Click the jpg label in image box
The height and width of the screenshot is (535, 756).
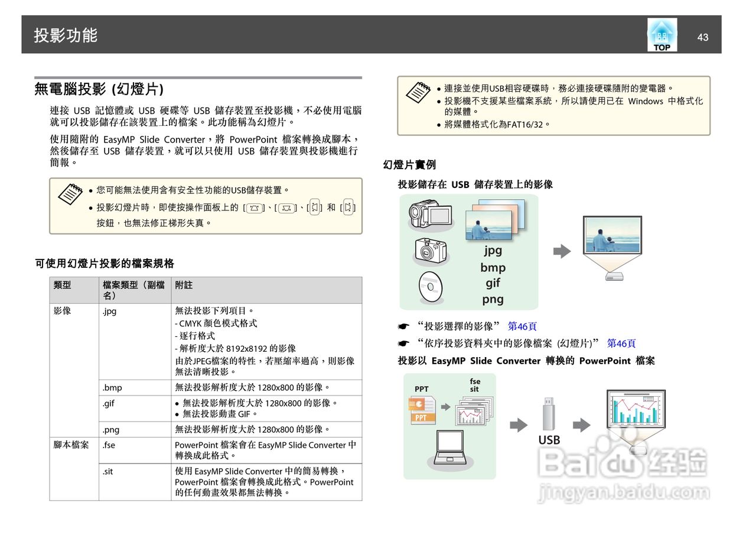(x=493, y=250)
